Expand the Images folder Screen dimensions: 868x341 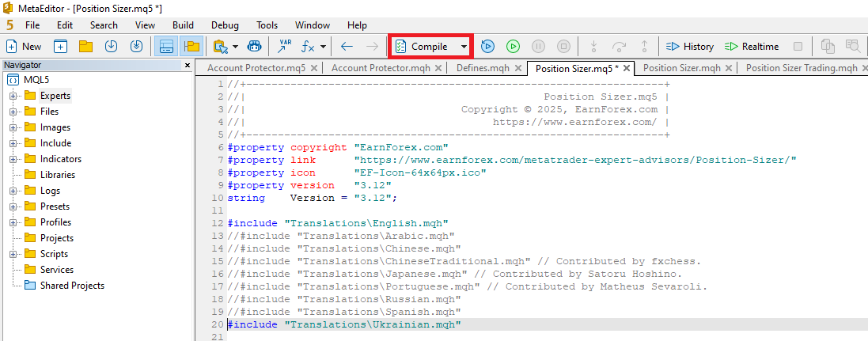(13, 127)
